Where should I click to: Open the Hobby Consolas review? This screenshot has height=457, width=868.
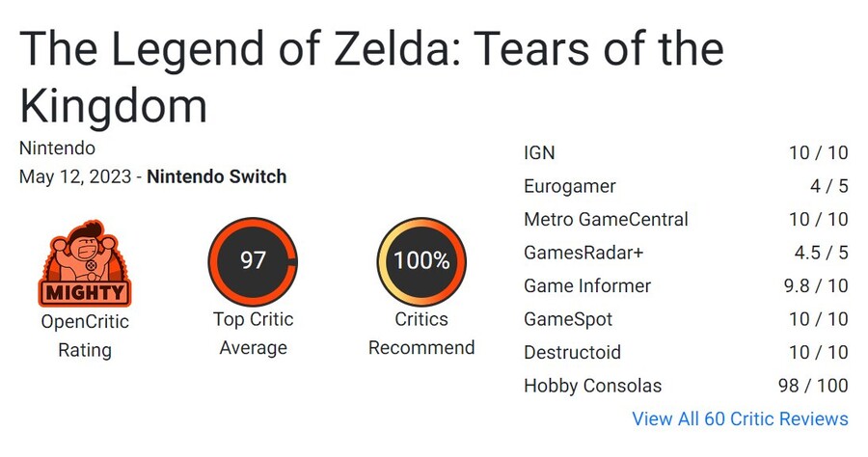pos(592,386)
